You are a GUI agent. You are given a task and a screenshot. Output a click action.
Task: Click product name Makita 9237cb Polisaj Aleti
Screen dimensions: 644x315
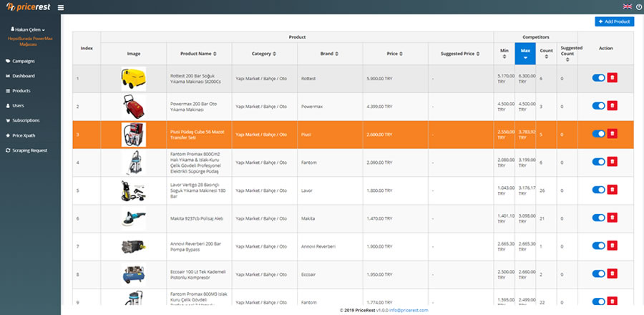196,218
